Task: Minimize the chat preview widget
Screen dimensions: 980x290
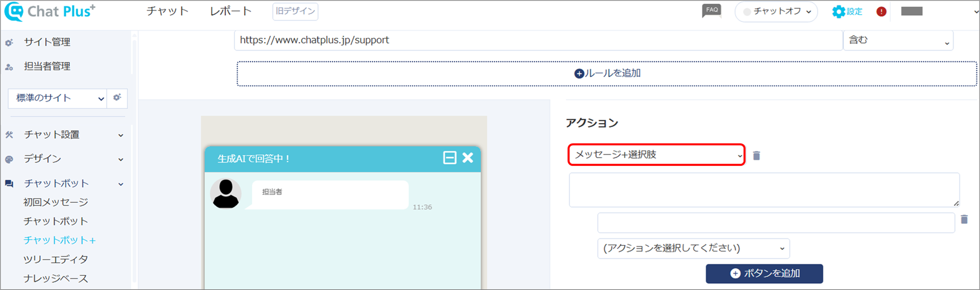Action: click(450, 157)
